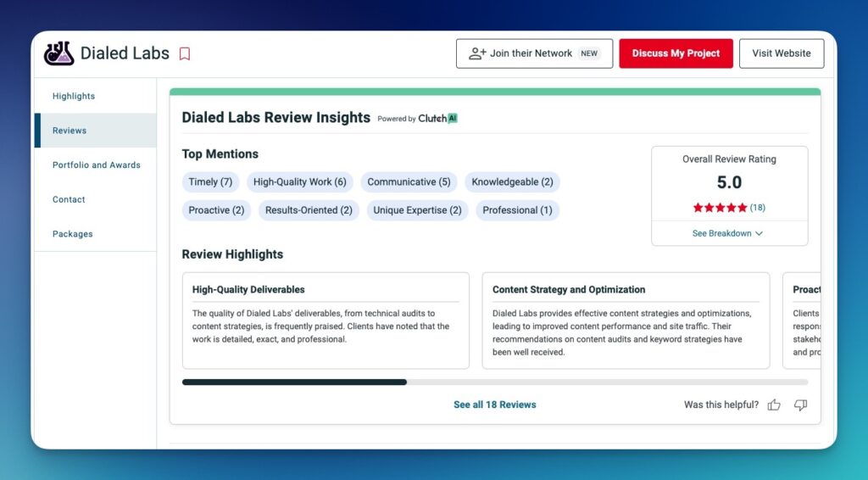This screenshot has width=868, height=480.
Task: Select the Results-Oriented (2) tag
Action: (x=309, y=210)
